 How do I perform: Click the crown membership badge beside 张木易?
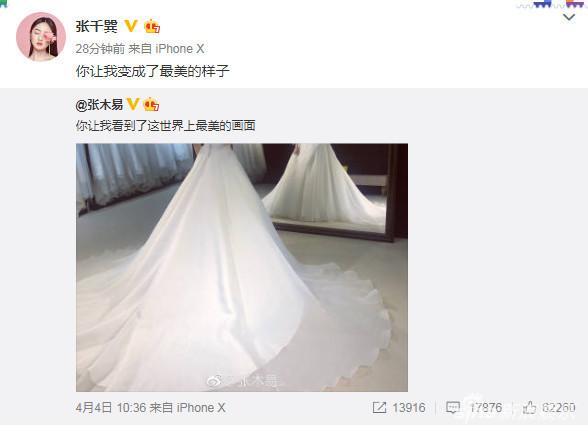click(x=152, y=104)
